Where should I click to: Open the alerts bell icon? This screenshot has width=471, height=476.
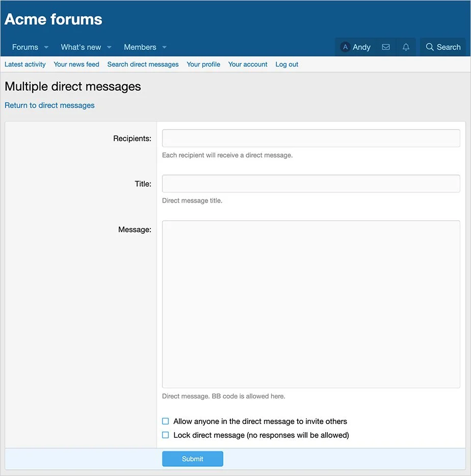pyautogui.click(x=406, y=47)
